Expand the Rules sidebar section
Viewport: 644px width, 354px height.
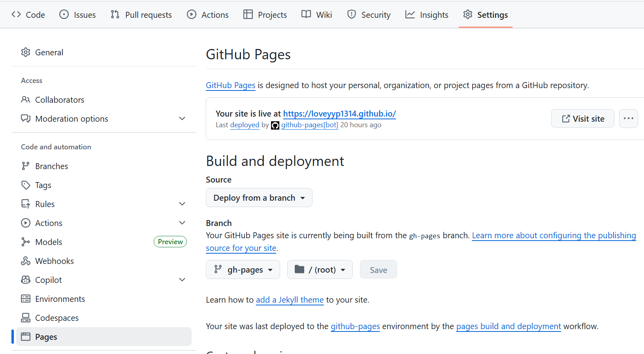click(182, 204)
